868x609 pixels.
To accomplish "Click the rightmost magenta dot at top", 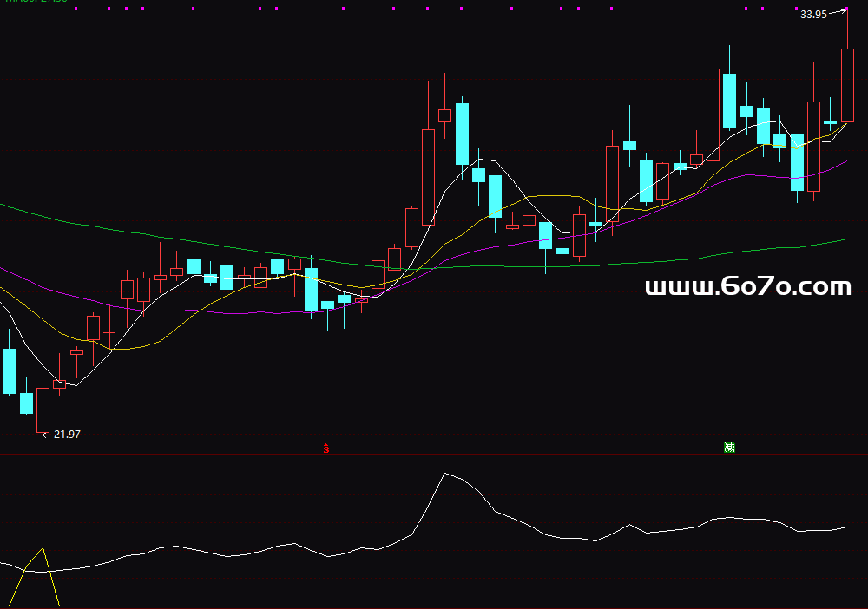I will pyautogui.click(x=845, y=9).
